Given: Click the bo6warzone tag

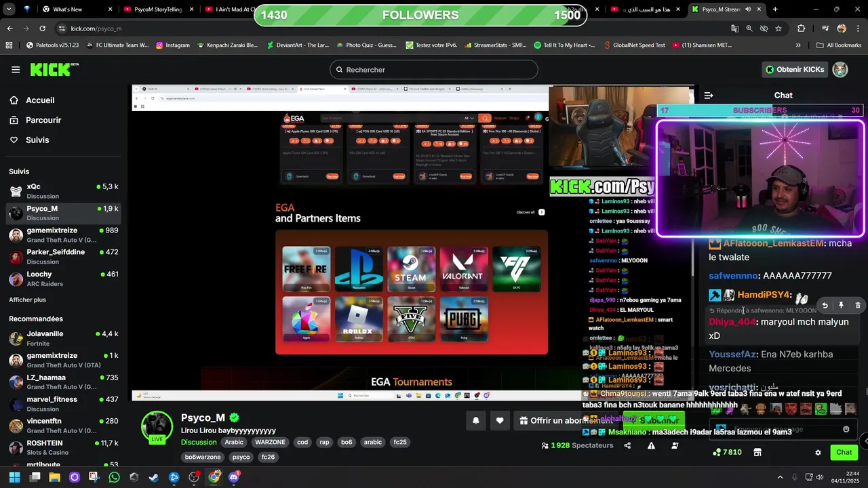Looking at the screenshot, I should tap(202, 457).
